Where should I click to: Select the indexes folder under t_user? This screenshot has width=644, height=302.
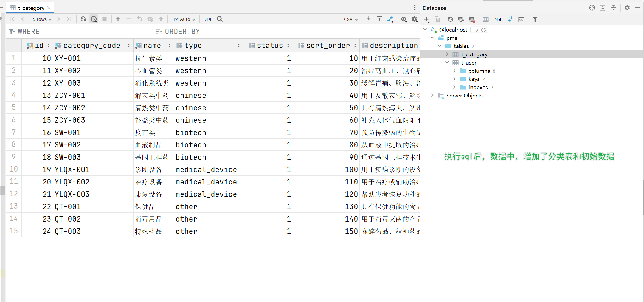(478, 87)
